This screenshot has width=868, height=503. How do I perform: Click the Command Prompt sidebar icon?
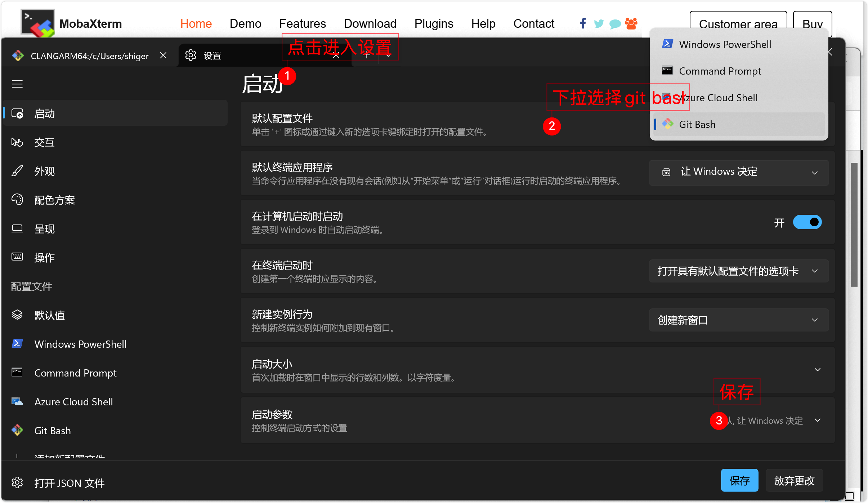click(17, 372)
